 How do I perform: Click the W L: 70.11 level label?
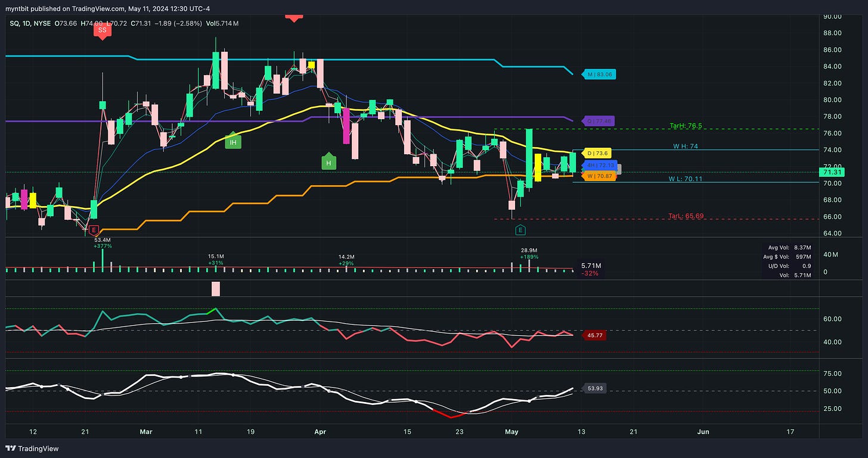tap(686, 179)
